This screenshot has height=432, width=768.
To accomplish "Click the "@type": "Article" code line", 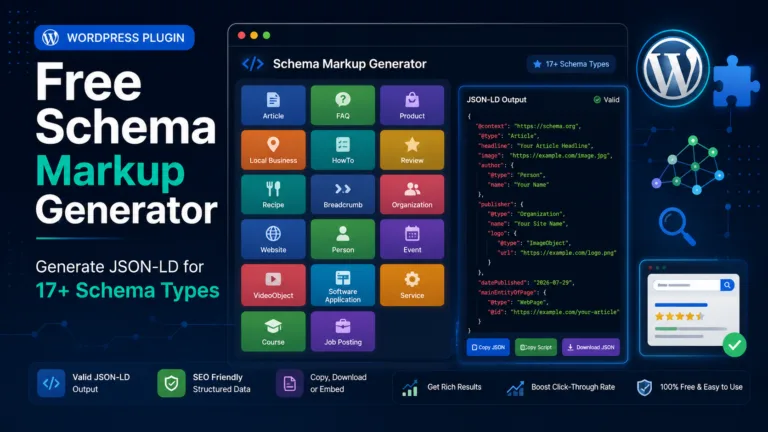I will 508,136.
